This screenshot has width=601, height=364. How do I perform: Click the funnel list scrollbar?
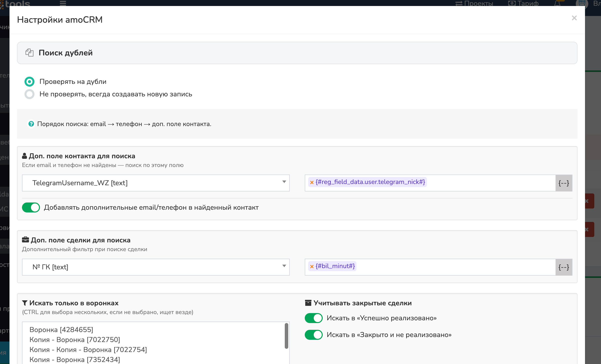click(286, 336)
